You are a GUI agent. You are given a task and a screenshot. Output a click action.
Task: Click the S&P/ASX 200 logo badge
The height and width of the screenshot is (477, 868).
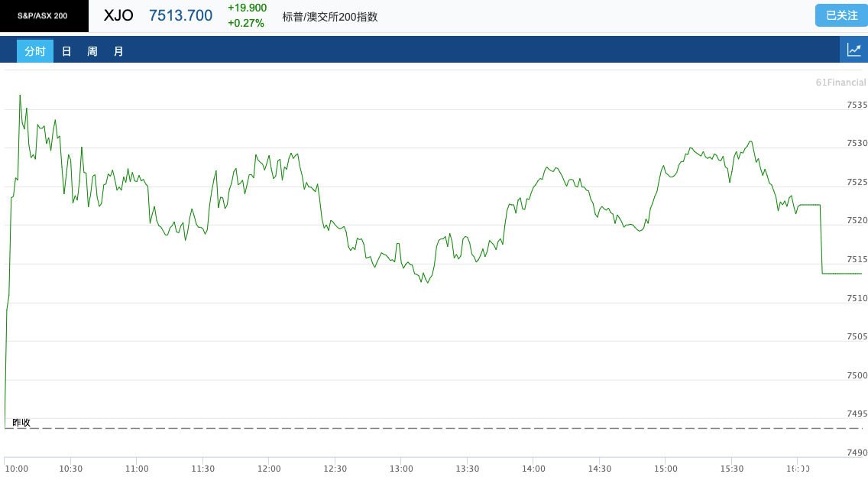tap(44, 16)
